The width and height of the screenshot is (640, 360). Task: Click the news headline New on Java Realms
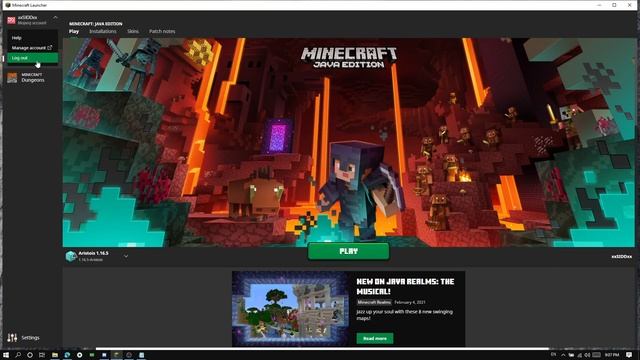tap(405, 287)
